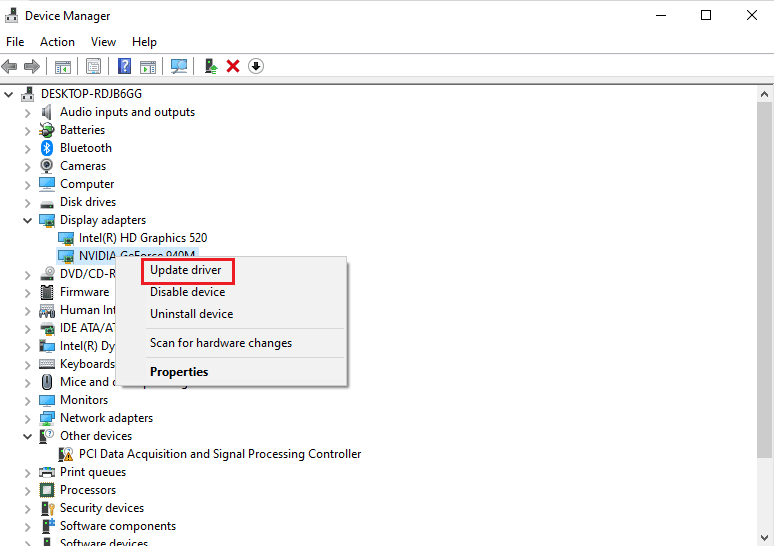The height and width of the screenshot is (546, 774).
Task: Expand the Network adapters chevron
Action: pos(27,419)
